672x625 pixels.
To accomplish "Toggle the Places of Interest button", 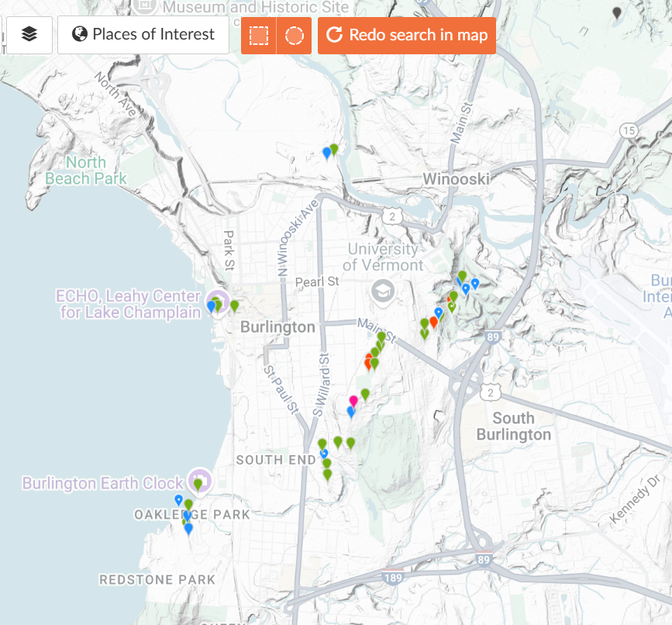I will 143,35.
